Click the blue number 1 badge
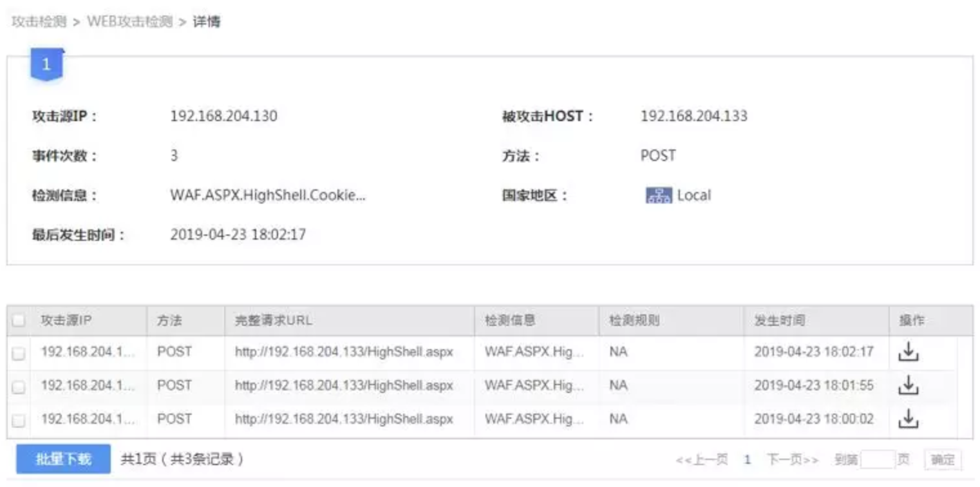Image resolution: width=980 pixels, height=487 pixels. (x=46, y=65)
